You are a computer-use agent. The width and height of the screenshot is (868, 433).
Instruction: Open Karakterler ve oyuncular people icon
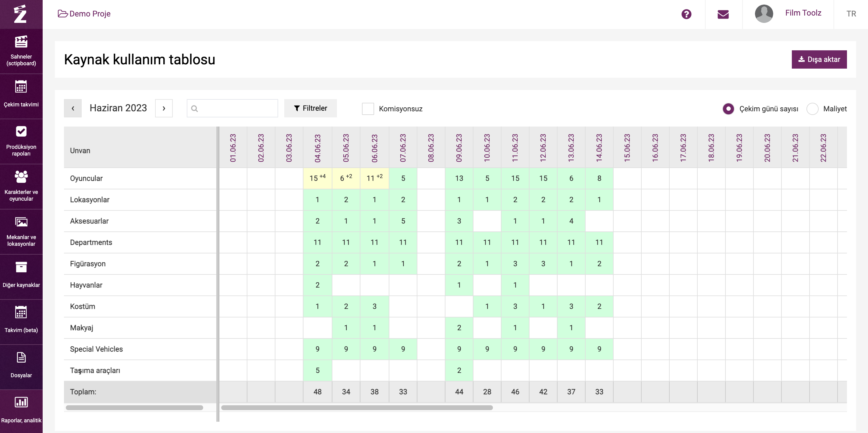[x=21, y=176]
